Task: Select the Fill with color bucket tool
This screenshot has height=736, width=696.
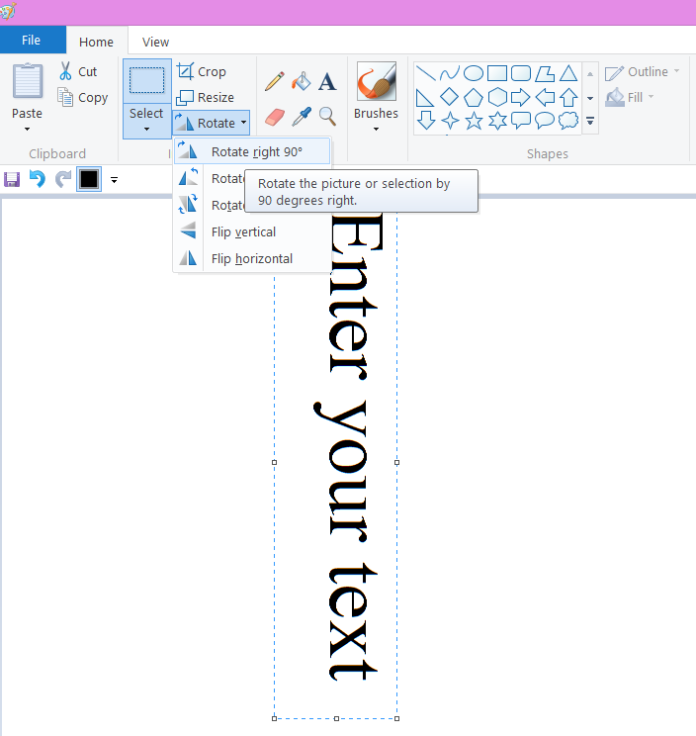Action: point(301,81)
